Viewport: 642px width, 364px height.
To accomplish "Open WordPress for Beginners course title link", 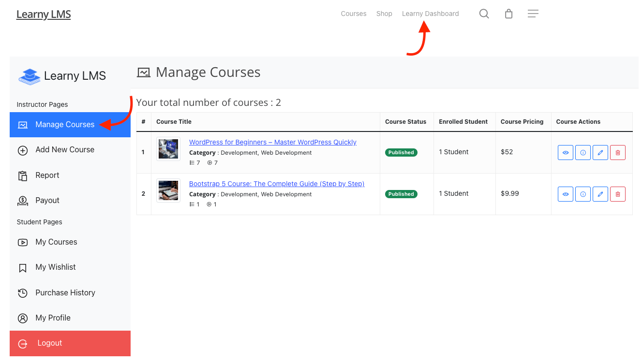I will pos(273,142).
